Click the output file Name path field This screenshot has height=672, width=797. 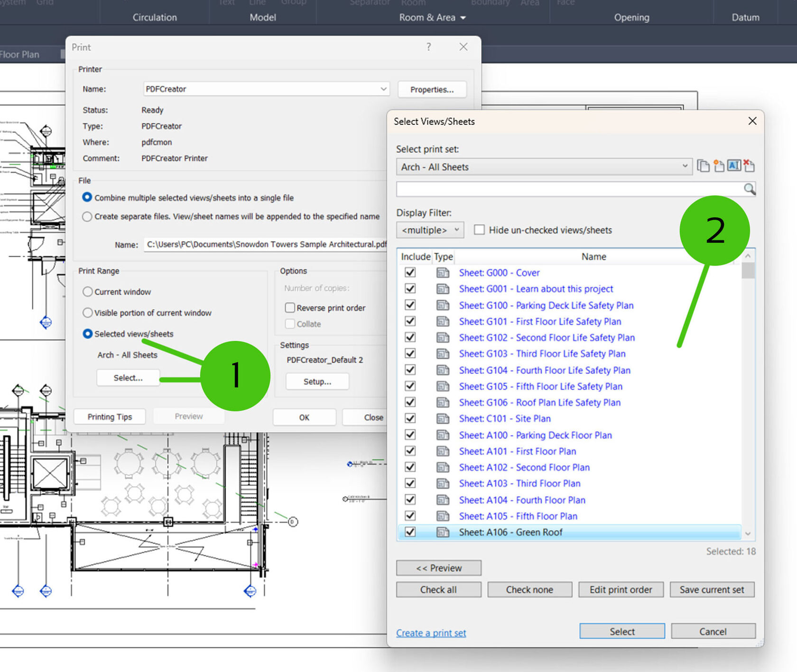point(266,244)
